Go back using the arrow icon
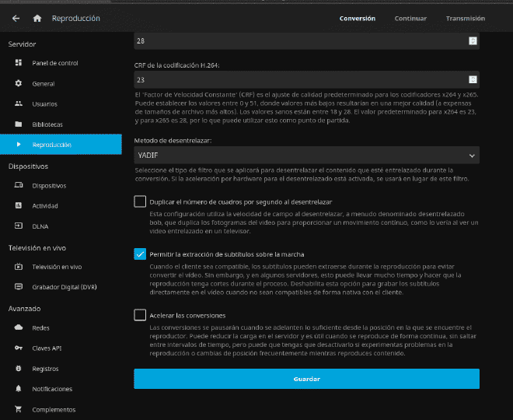Screen dimensions: 513x420 point(16,19)
